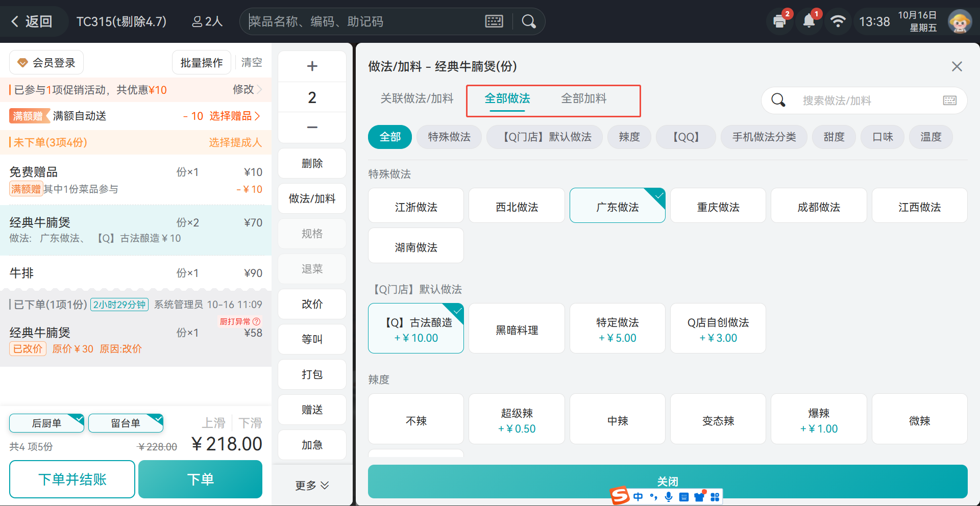
Task: Click 选择提成人 selector
Action: point(235,142)
